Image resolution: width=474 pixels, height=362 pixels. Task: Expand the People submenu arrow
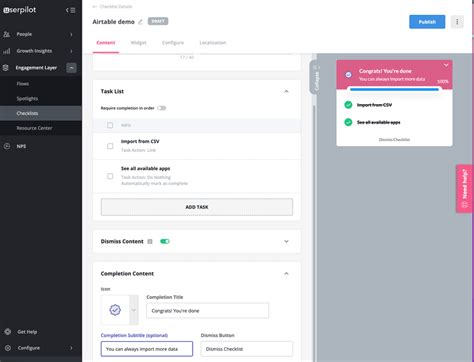71,34
